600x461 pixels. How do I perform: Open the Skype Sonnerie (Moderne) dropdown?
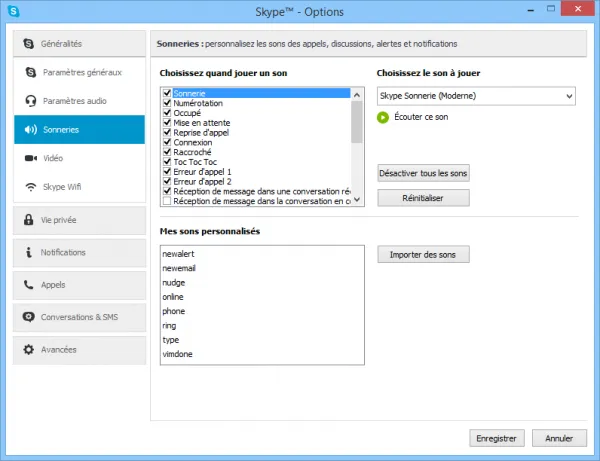tap(476, 96)
